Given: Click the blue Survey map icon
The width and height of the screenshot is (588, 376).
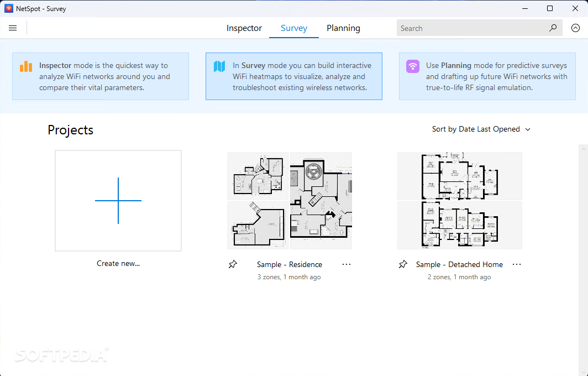Looking at the screenshot, I should [x=219, y=66].
